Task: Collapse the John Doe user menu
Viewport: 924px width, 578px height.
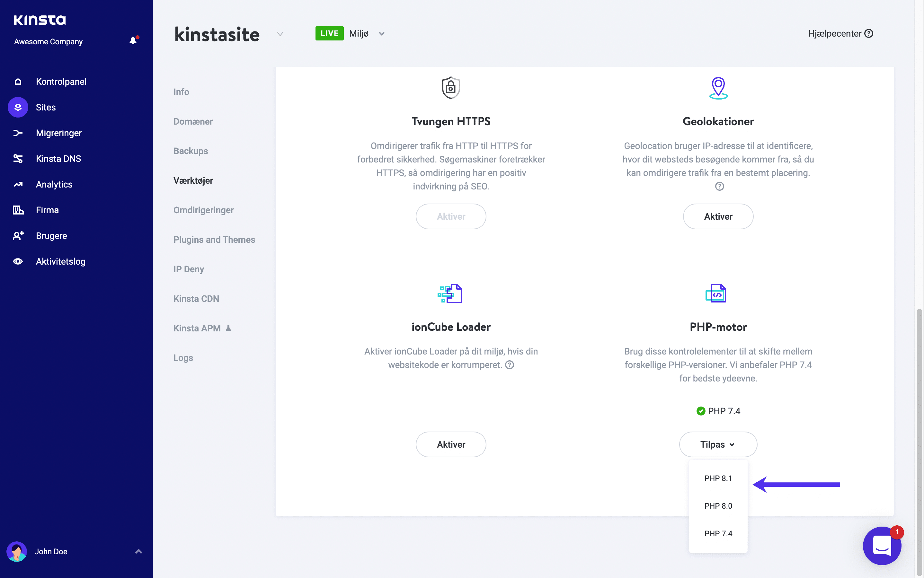Action: tap(138, 551)
